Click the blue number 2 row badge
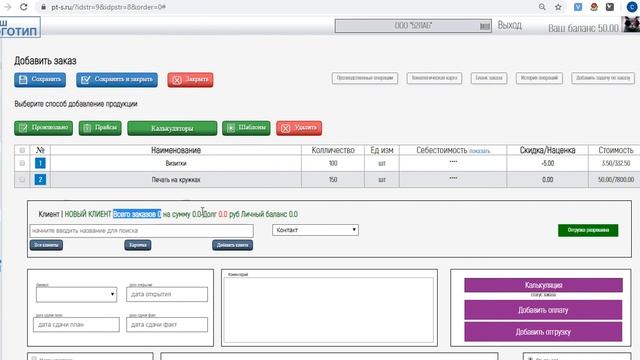Screen dimensions: 640x360 pos(40,180)
